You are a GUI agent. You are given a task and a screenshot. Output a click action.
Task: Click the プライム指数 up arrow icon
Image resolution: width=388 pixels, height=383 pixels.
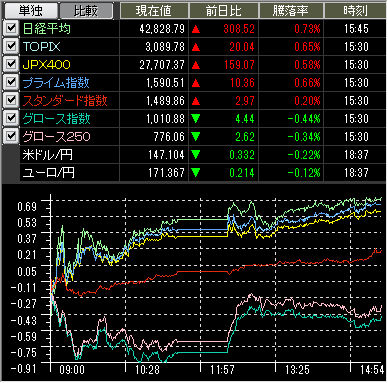196,83
